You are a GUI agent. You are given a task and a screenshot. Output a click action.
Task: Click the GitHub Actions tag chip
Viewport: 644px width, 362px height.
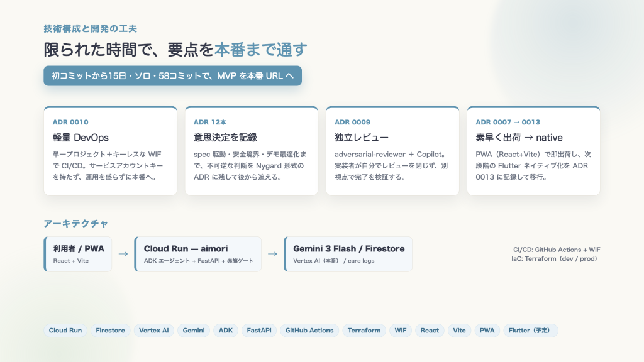(309, 331)
